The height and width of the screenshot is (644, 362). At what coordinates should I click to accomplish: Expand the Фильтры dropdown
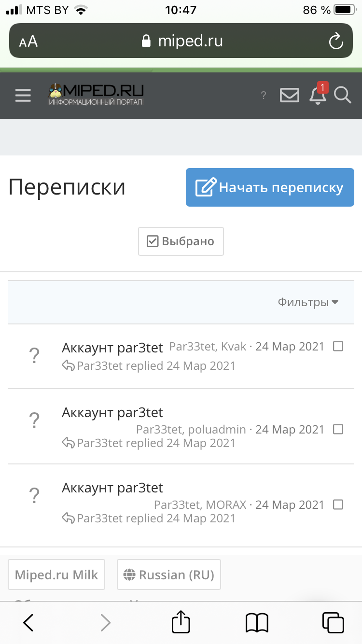tap(308, 302)
